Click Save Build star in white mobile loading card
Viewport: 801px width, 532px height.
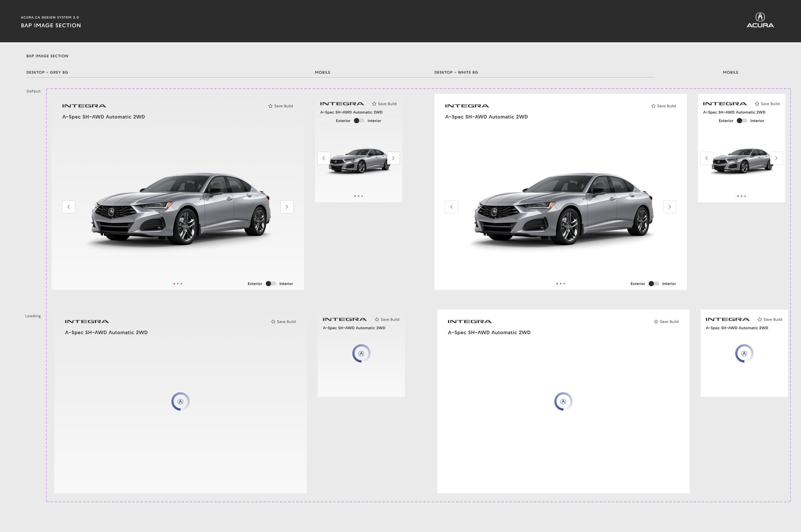point(760,320)
